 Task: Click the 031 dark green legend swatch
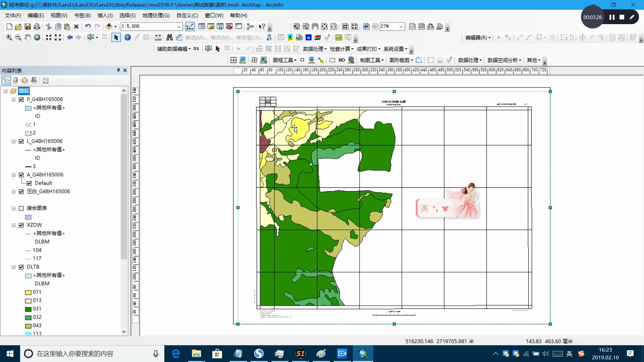(x=28, y=309)
